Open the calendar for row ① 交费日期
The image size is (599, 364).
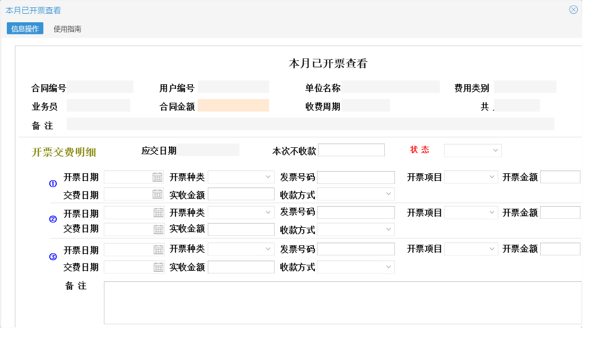tap(158, 194)
